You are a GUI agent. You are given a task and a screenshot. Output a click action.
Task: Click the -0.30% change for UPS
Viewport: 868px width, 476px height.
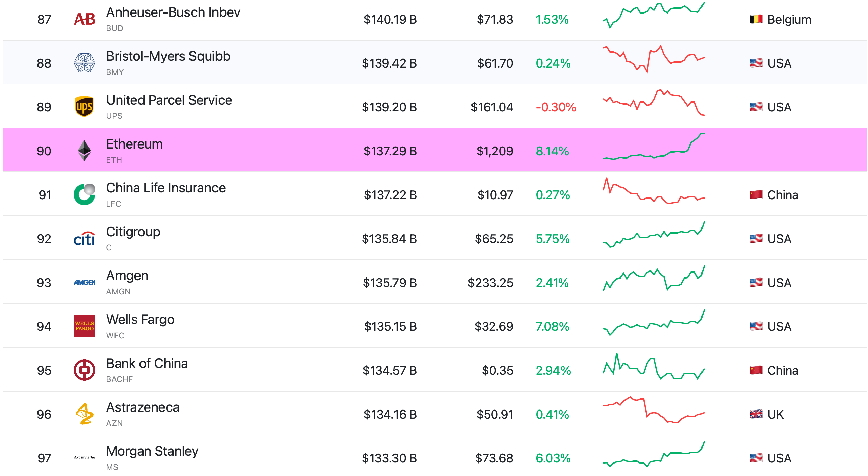point(556,107)
